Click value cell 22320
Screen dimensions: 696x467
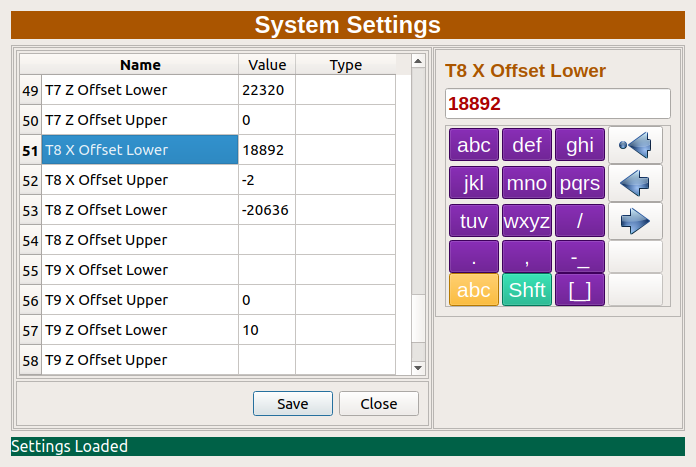(x=267, y=90)
